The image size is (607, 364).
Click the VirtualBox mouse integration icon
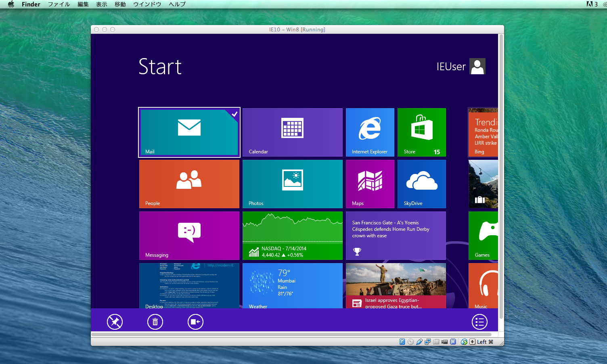tap(464, 342)
